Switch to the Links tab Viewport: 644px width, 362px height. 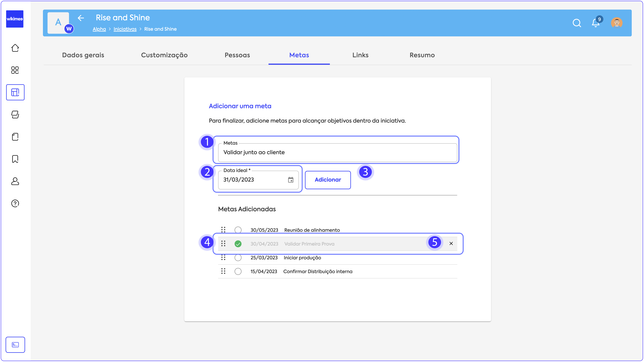[360, 55]
